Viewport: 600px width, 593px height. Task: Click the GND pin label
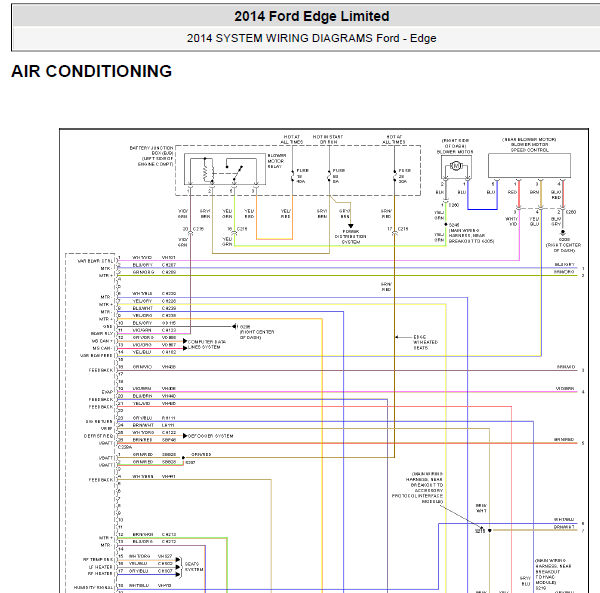tap(108, 326)
